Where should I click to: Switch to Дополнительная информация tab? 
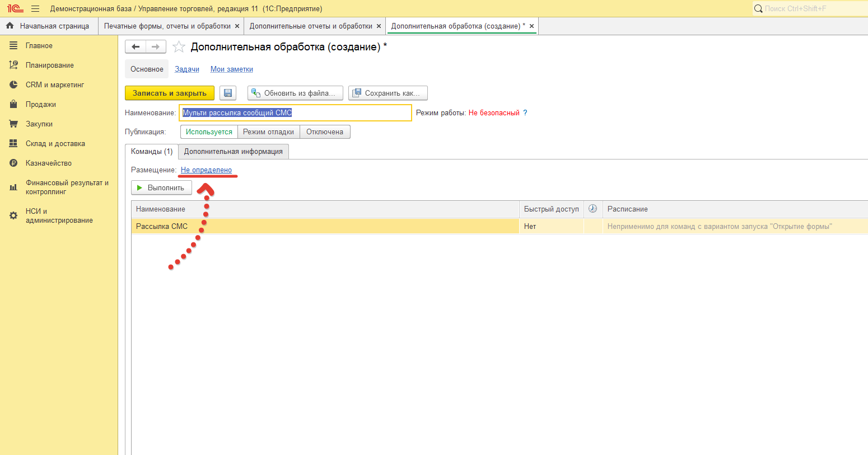[233, 152]
